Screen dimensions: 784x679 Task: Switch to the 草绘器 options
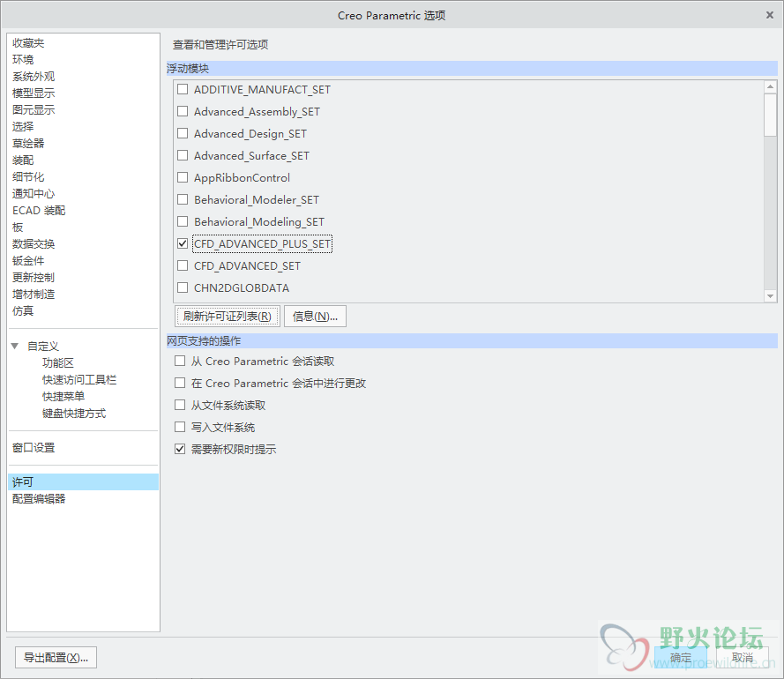[x=28, y=144]
